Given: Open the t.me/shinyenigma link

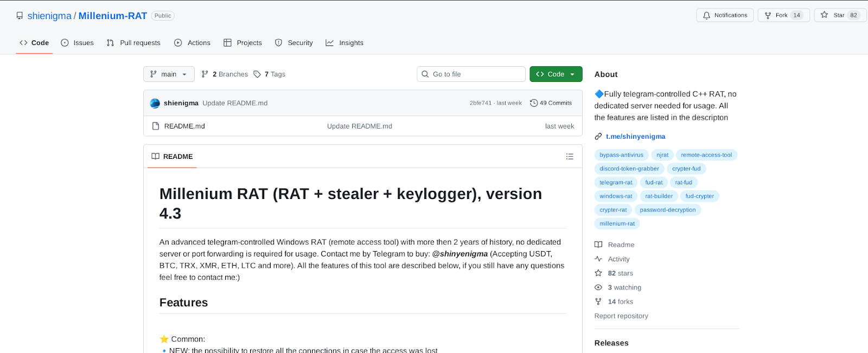Looking at the screenshot, I should coord(635,137).
